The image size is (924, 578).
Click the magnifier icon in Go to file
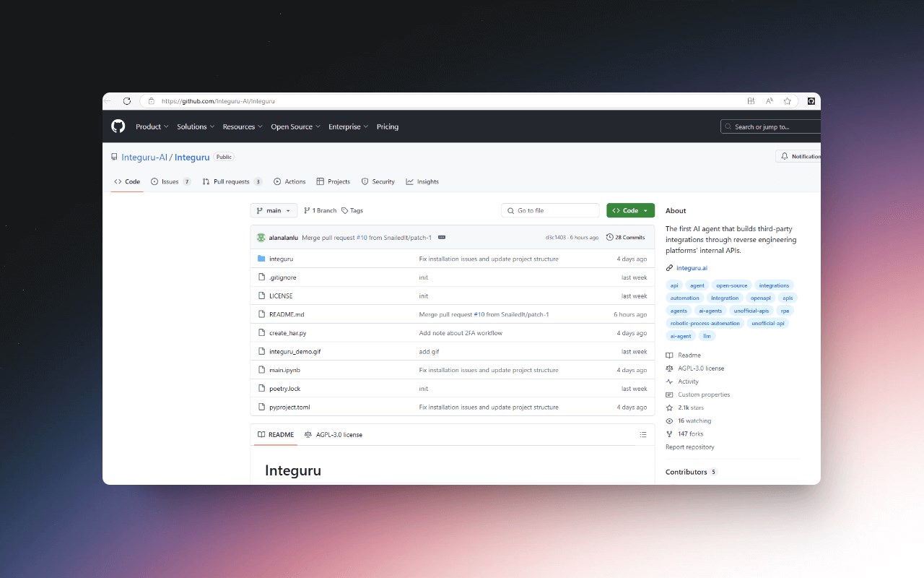click(x=510, y=210)
